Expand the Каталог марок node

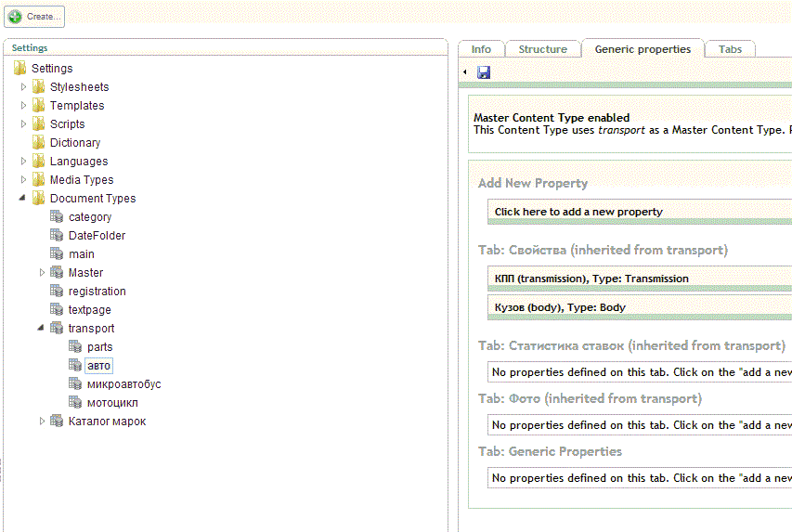(43, 422)
